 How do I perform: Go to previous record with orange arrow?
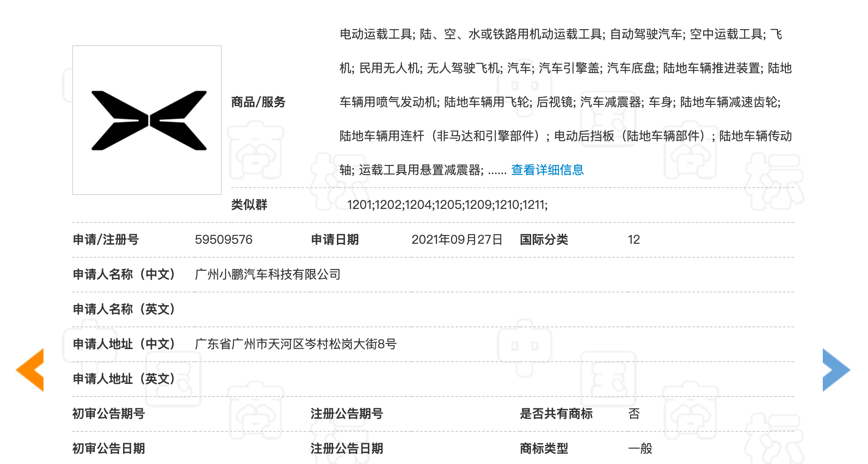[x=30, y=370]
